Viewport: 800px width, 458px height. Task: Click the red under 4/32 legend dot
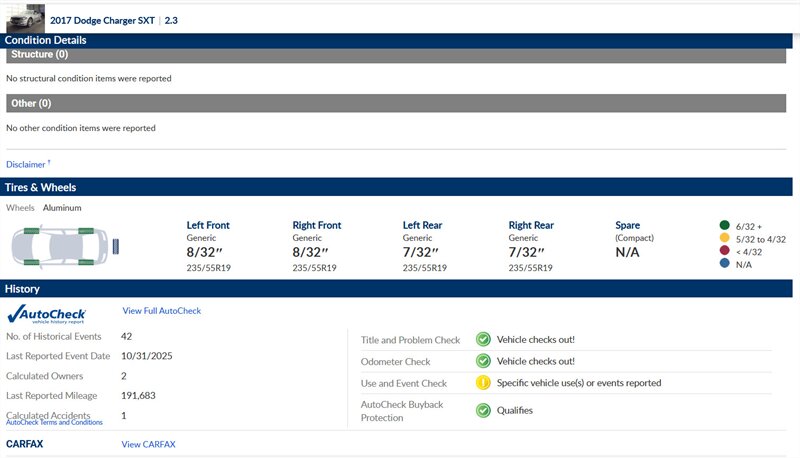pyautogui.click(x=723, y=252)
